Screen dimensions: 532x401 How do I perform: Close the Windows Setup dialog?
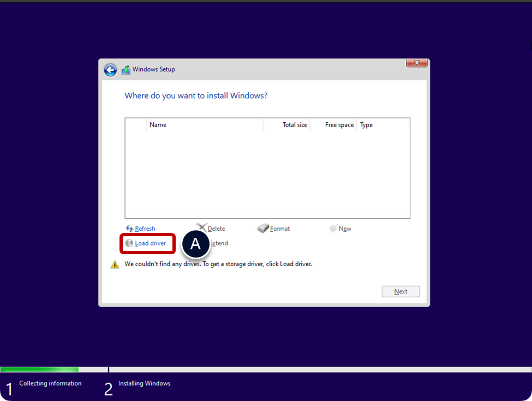pyautogui.click(x=417, y=63)
